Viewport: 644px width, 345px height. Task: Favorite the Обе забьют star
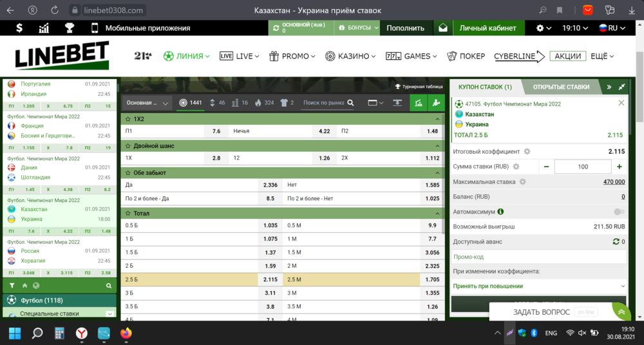click(128, 173)
